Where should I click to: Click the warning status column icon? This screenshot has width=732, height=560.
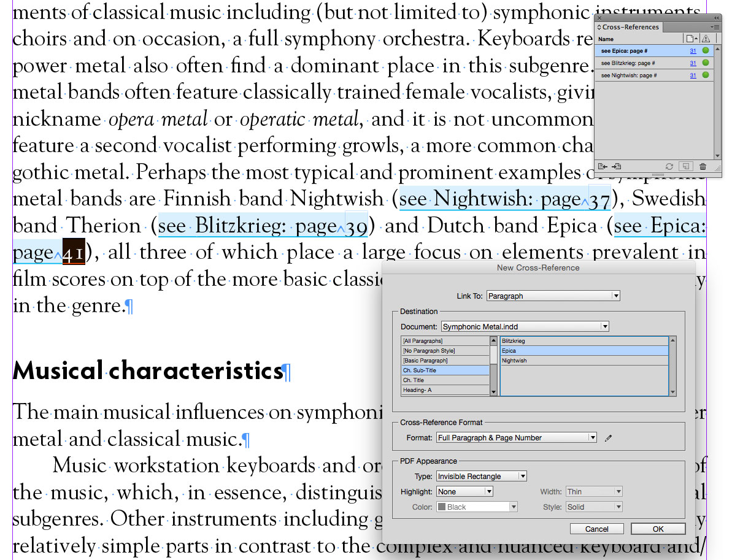tap(706, 39)
